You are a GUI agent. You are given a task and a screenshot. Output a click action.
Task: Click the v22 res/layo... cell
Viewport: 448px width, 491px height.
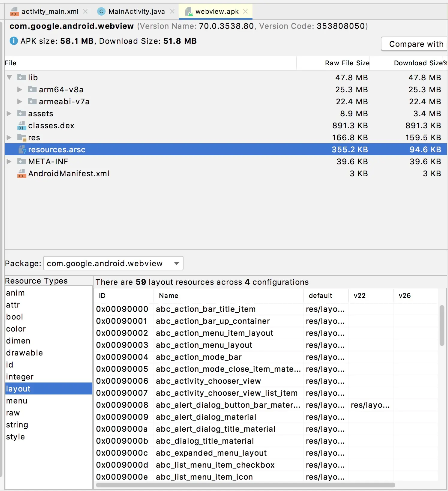pos(371,405)
